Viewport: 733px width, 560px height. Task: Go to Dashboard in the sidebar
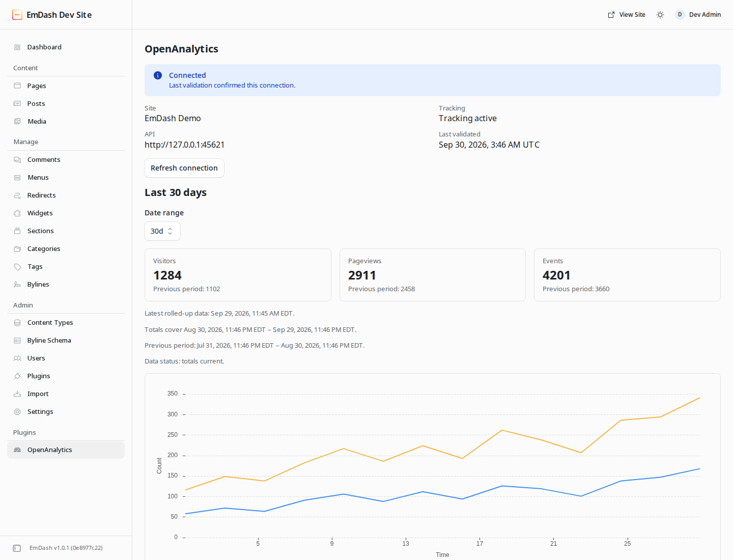click(66, 47)
